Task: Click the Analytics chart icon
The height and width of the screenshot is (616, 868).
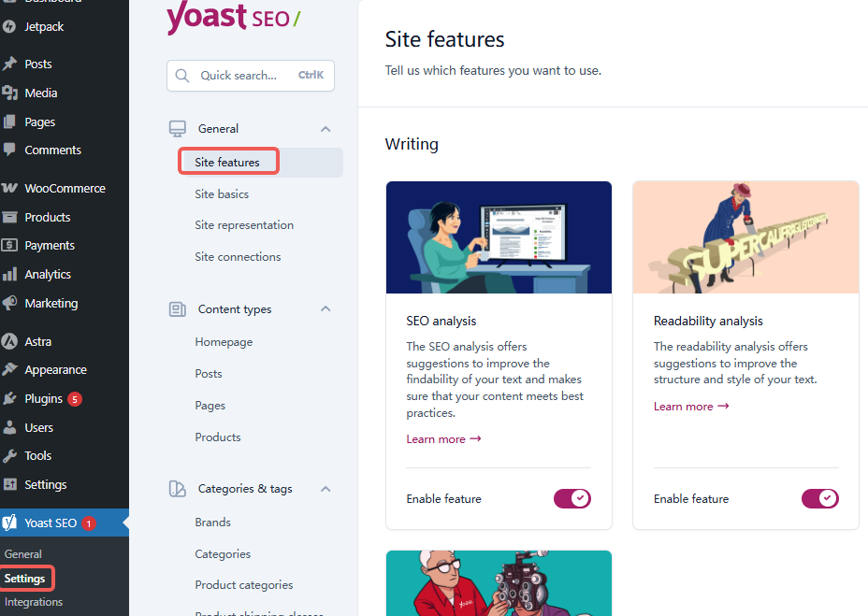Action: point(11,274)
